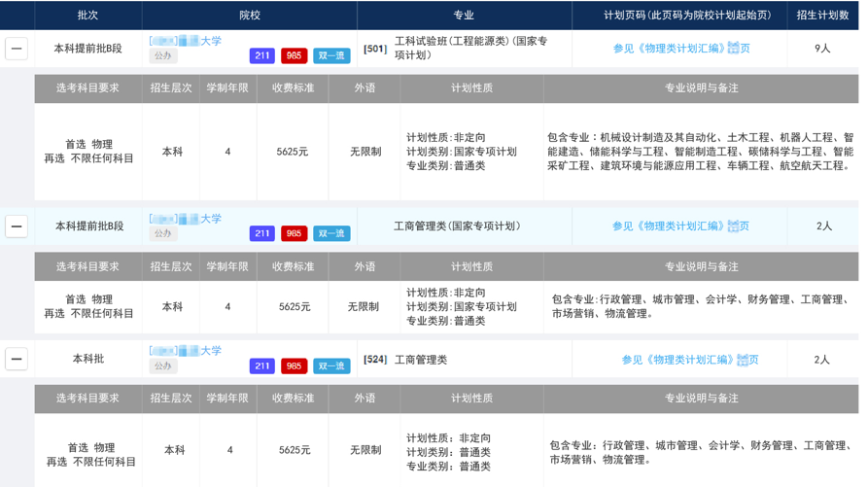This screenshot has height=487, width=868.
Task: Click the 985 badge in the 本科批 row
Action: [x=294, y=365]
